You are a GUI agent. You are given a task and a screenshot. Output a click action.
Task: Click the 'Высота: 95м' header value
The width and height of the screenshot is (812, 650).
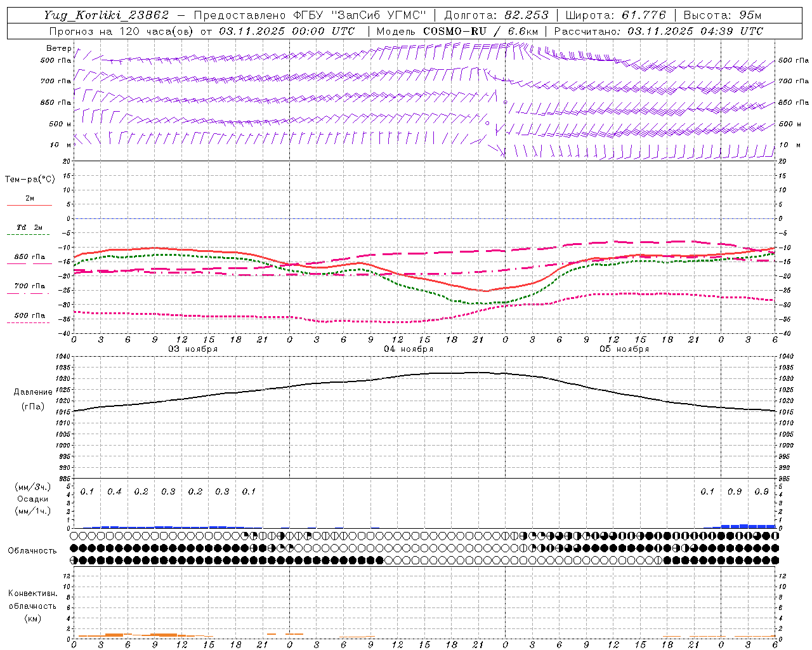[722, 15]
